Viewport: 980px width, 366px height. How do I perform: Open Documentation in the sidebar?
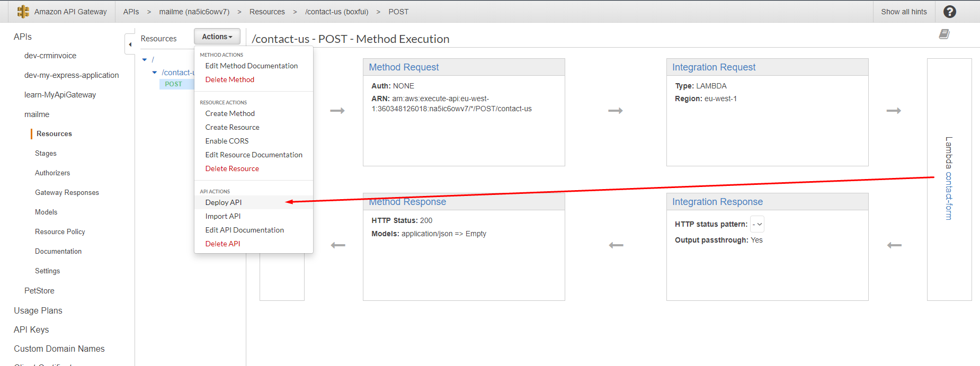tap(58, 252)
